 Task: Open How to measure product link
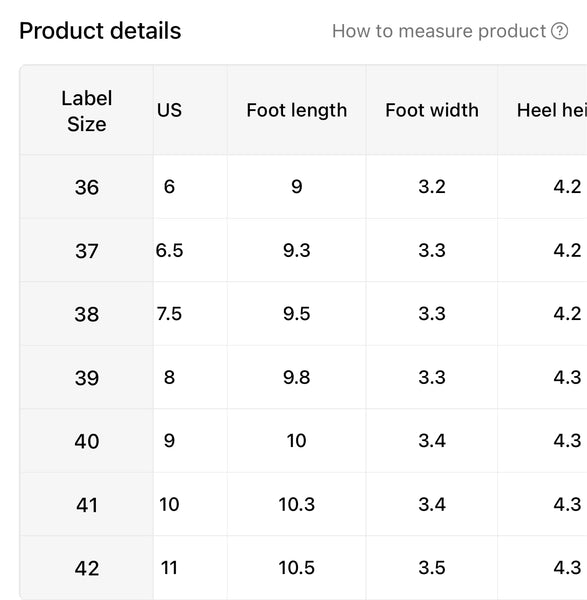[450, 31]
